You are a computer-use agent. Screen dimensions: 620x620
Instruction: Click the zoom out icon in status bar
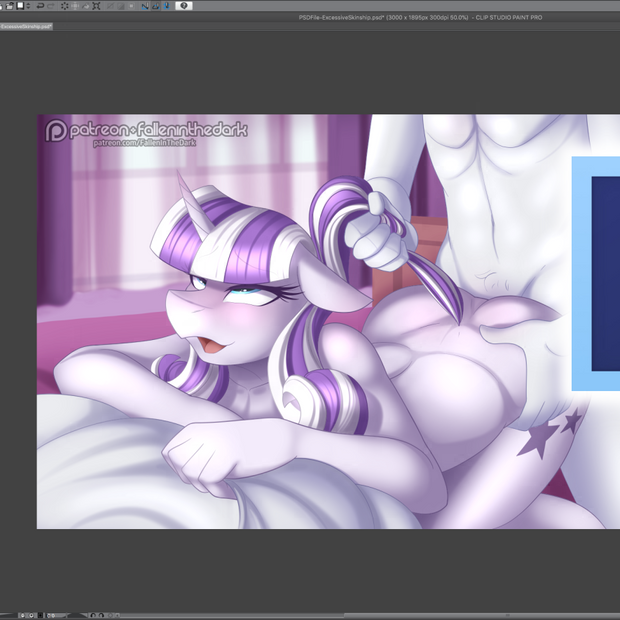click(23, 615)
